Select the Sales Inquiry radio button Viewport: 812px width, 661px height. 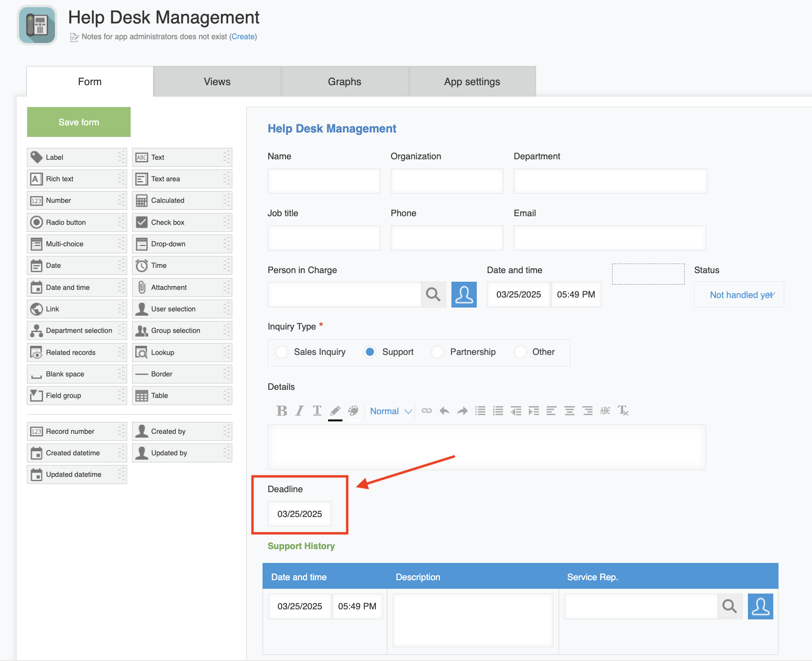tap(282, 352)
